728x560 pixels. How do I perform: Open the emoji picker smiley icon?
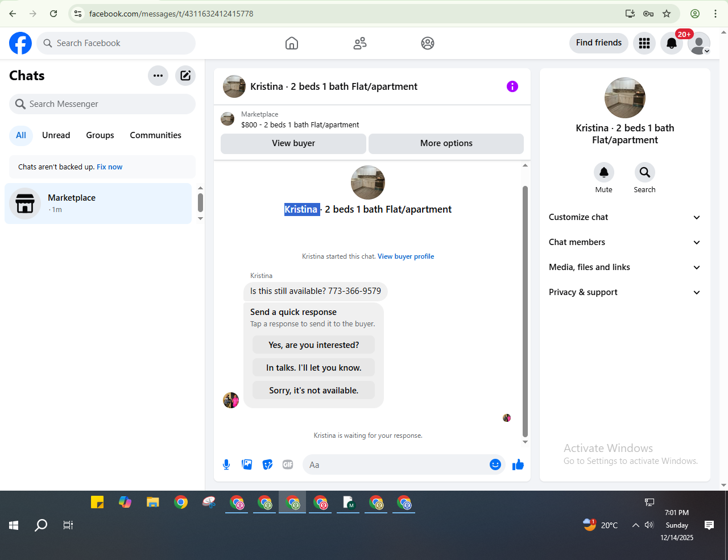click(x=495, y=464)
